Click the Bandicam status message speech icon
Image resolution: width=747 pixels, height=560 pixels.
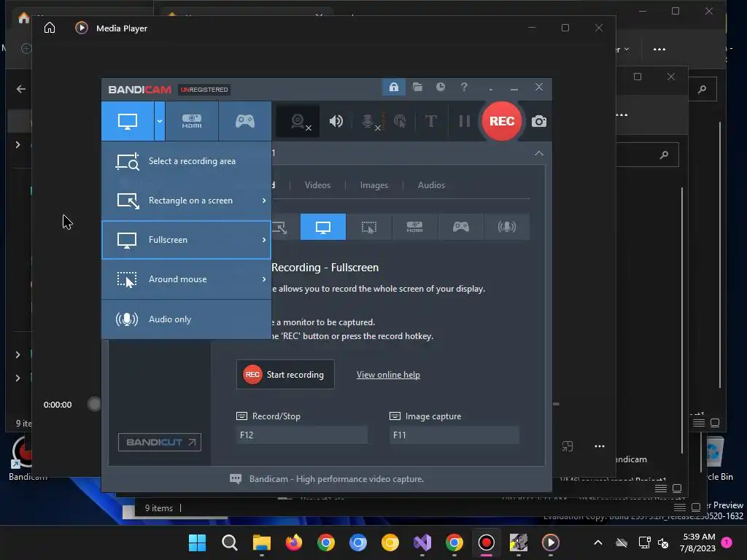(236, 479)
